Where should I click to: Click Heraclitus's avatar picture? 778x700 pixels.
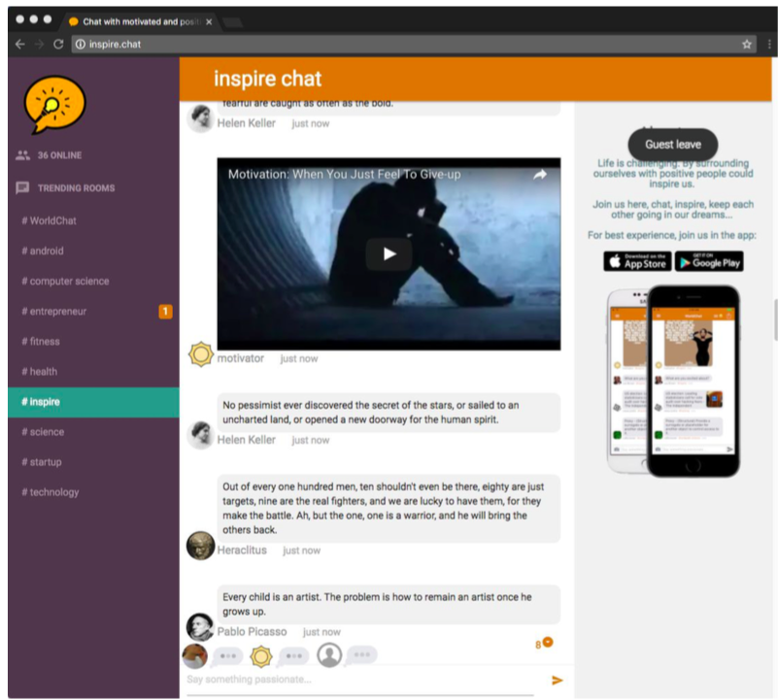[x=200, y=546]
